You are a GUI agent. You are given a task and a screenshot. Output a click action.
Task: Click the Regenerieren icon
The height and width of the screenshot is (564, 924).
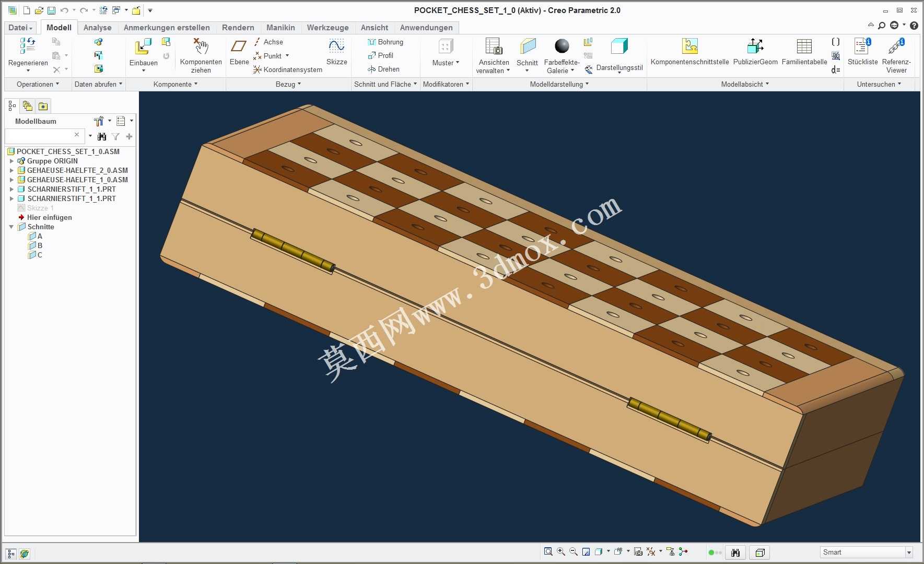click(x=28, y=46)
